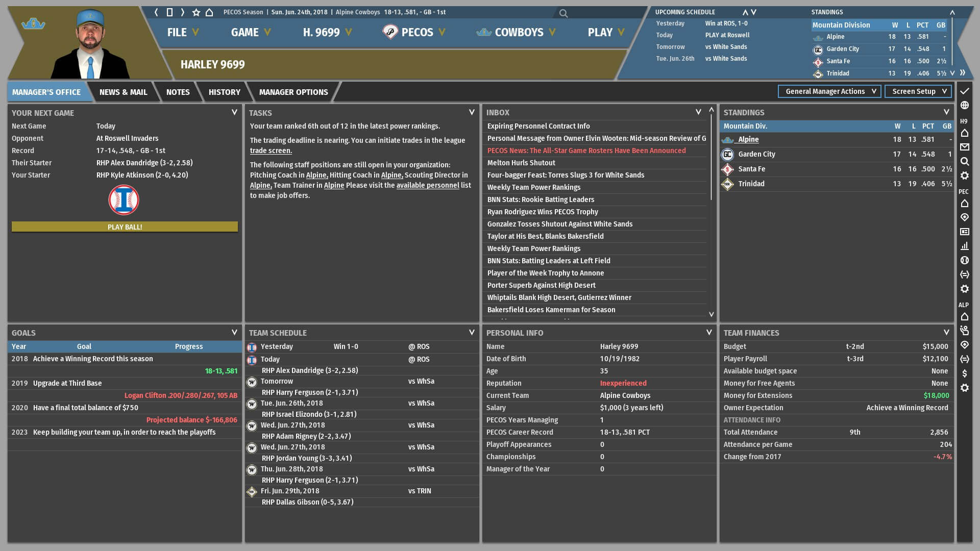Viewport: 980px width, 551px height.
Task: Open the General Manager Actions dropdown
Action: [x=830, y=91]
